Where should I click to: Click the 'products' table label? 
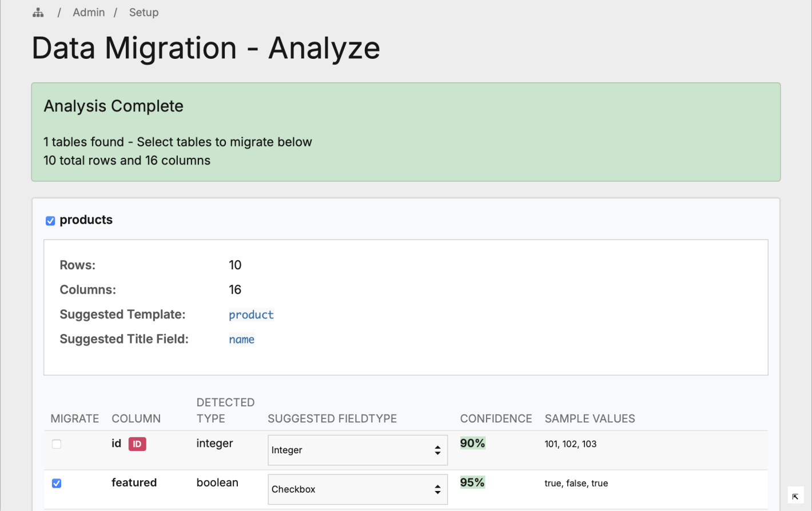point(86,220)
